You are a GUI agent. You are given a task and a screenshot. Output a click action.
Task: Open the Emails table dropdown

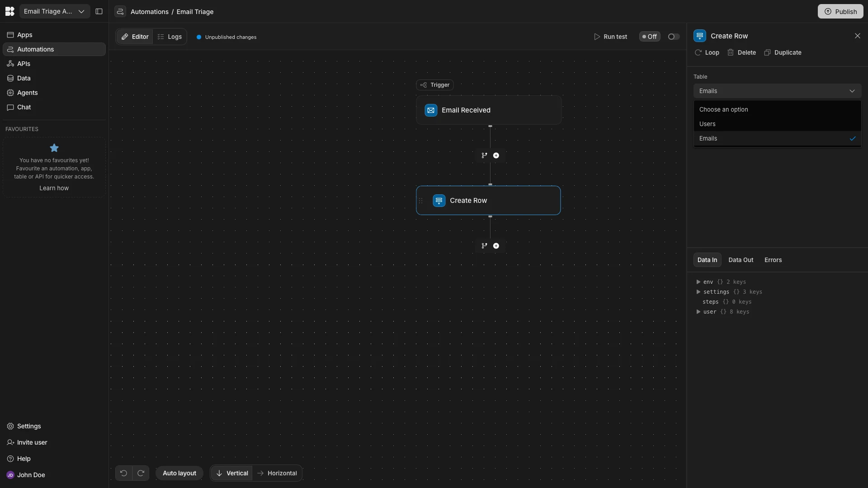777,90
